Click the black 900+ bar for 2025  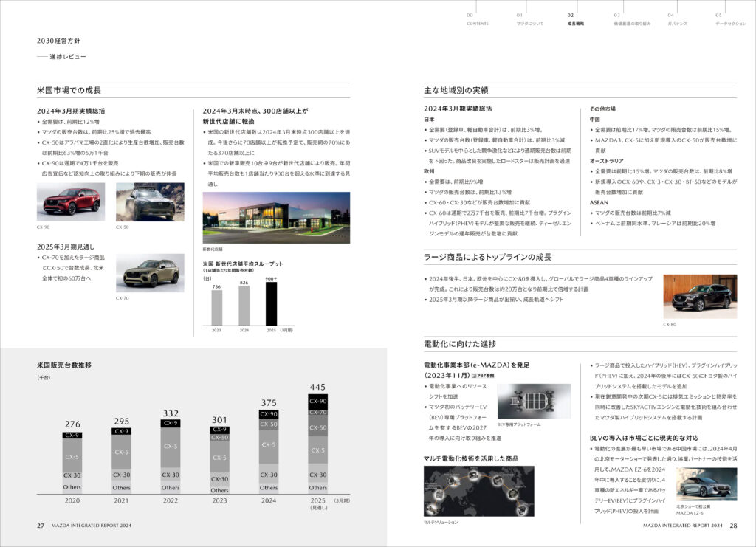[272, 304]
